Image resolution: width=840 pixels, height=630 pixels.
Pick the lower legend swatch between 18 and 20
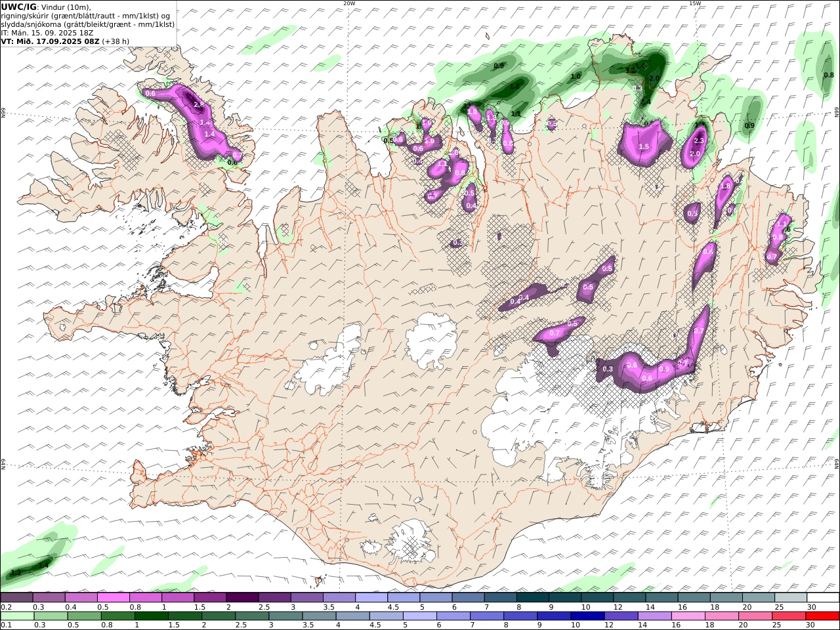click(723, 616)
